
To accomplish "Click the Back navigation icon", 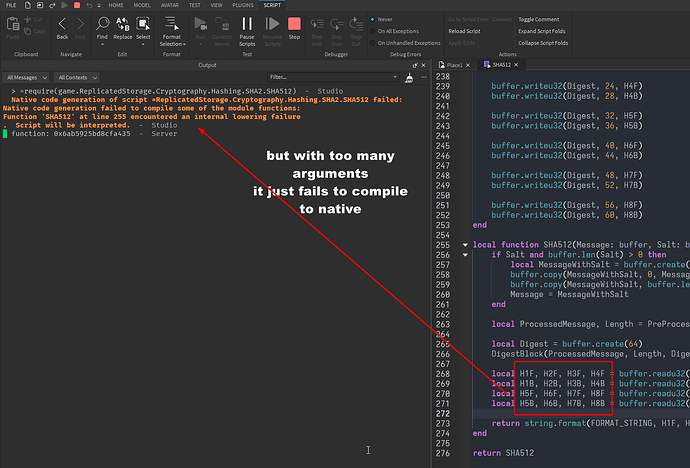I will click(x=62, y=25).
